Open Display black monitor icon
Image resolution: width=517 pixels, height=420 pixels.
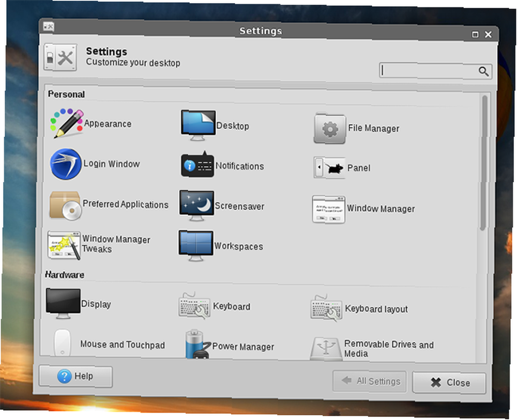click(x=63, y=303)
